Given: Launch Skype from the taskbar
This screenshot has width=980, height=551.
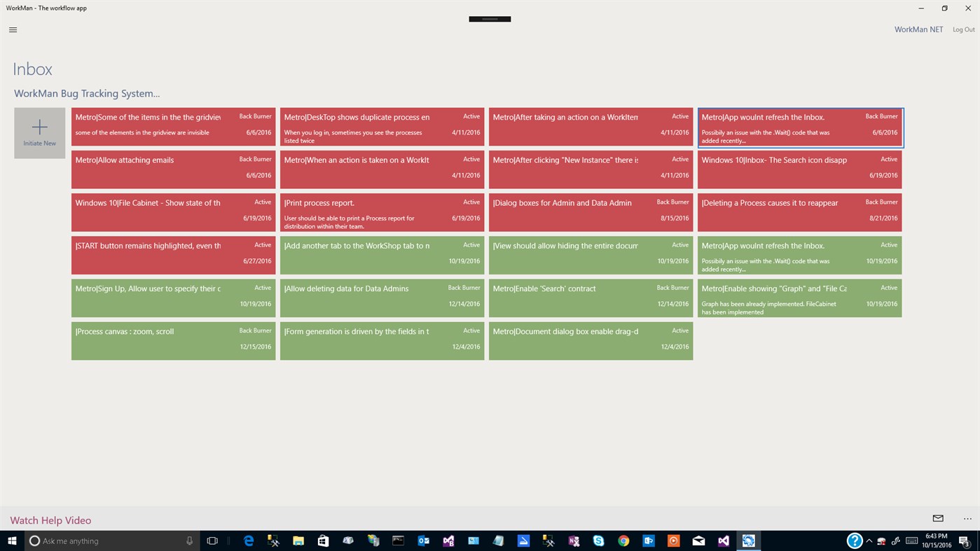Looking at the screenshot, I should tap(598, 540).
